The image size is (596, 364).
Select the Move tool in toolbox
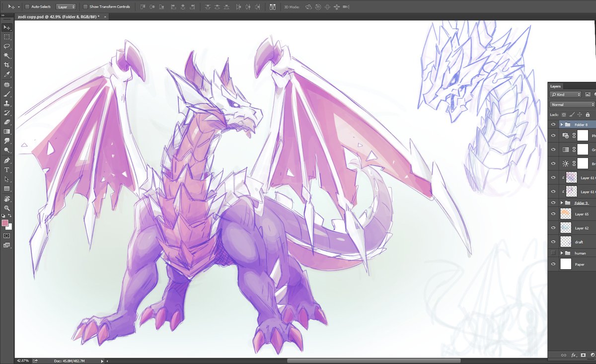(7, 28)
